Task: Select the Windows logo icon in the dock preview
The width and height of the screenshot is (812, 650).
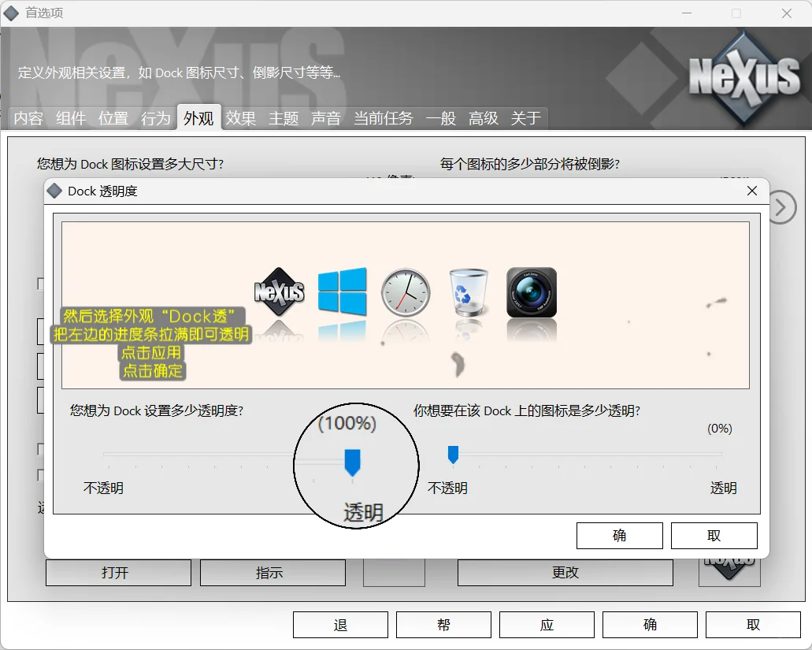Action: [343, 289]
